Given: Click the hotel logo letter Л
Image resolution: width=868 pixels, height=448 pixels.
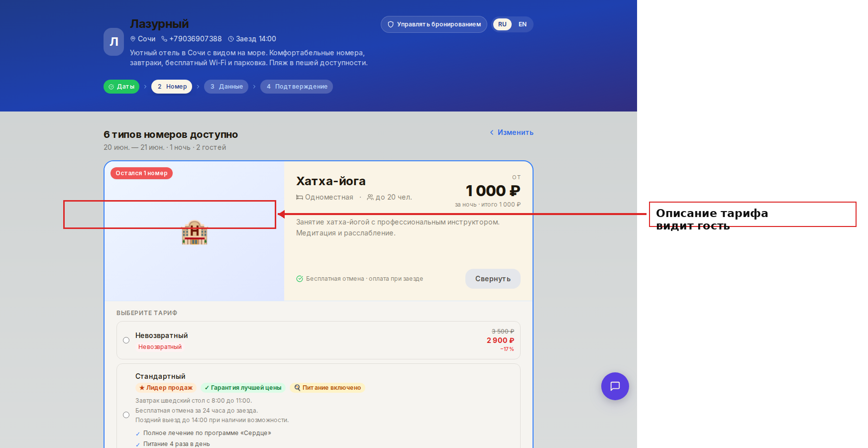Looking at the screenshot, I should 113,42.
